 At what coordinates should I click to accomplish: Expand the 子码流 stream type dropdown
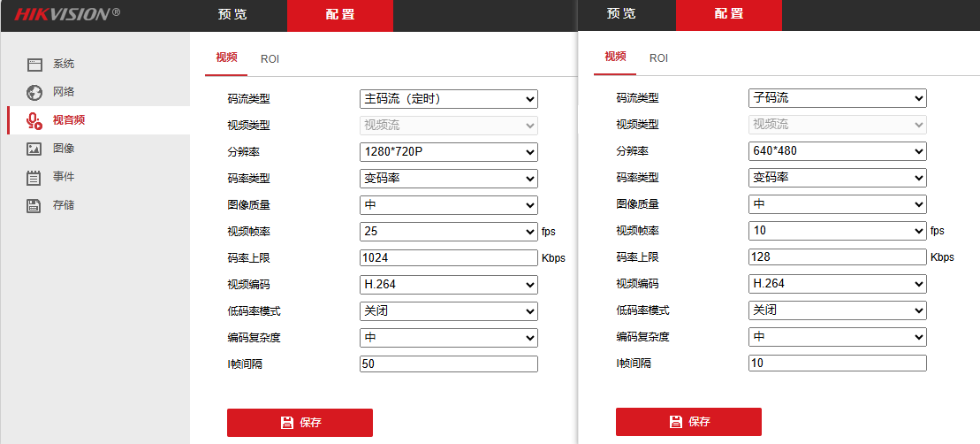(838, 98)
